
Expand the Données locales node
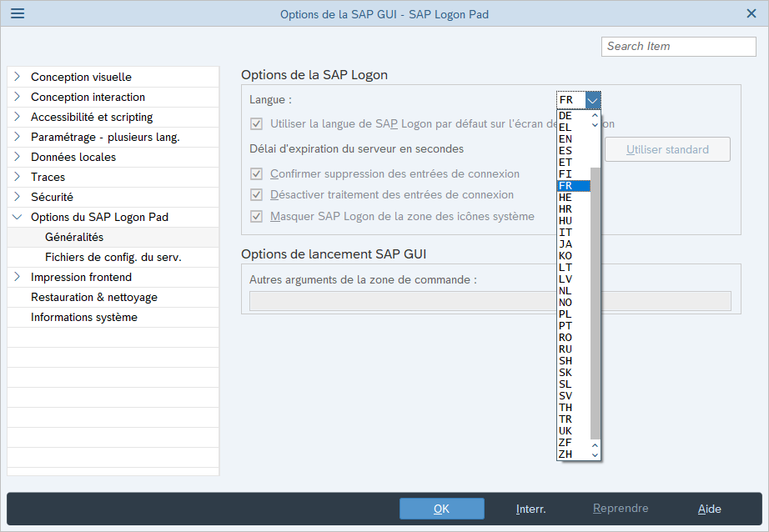coord(18,157)
